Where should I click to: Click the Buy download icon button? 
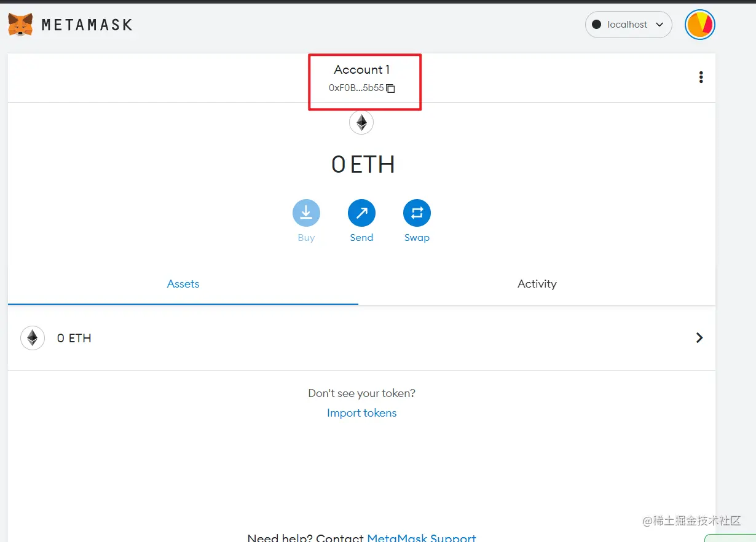pyautogui.click(x=306, y=213)
